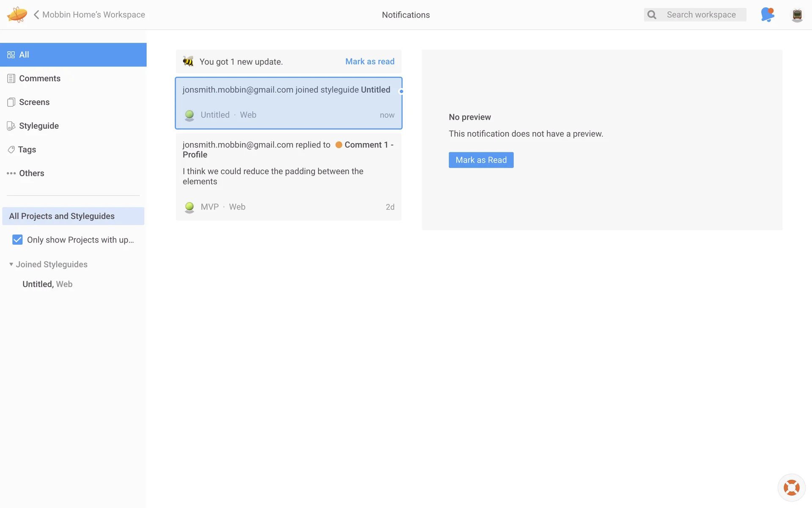Click the Zeplin blimp logo icon

(x=17, y=14)
